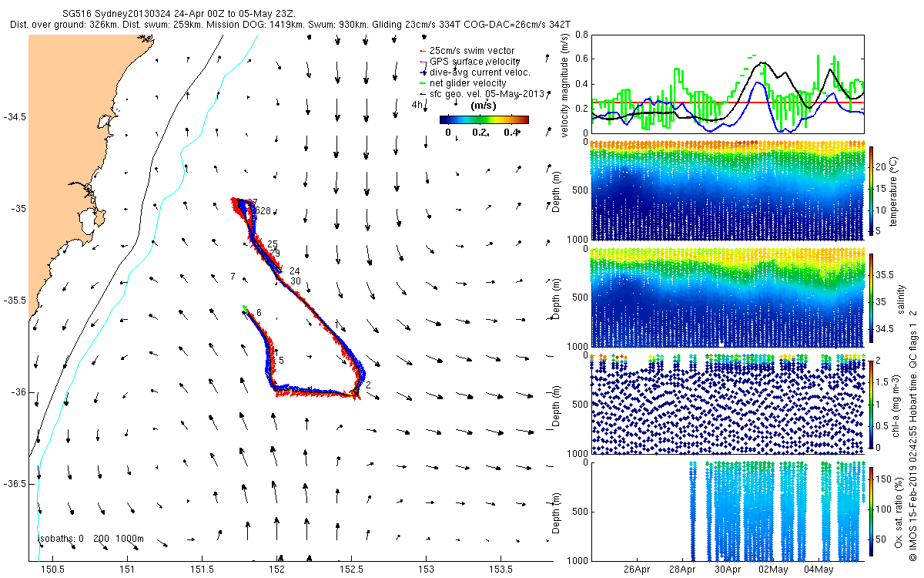Screen dimensions: 924x578
Task: Click the Ox. sat. ratio (%) colorbar
Action: [x=872, y=512]
